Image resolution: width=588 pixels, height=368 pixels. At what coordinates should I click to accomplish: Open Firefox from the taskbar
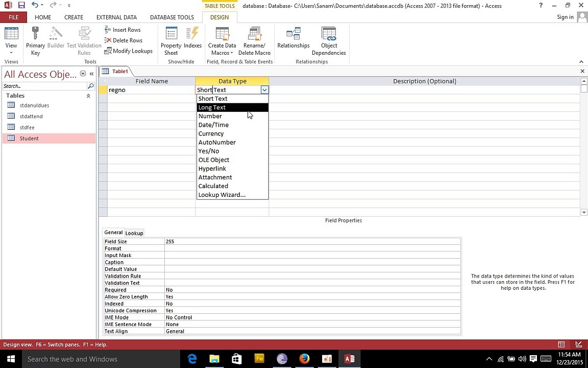tap(304, 359)
